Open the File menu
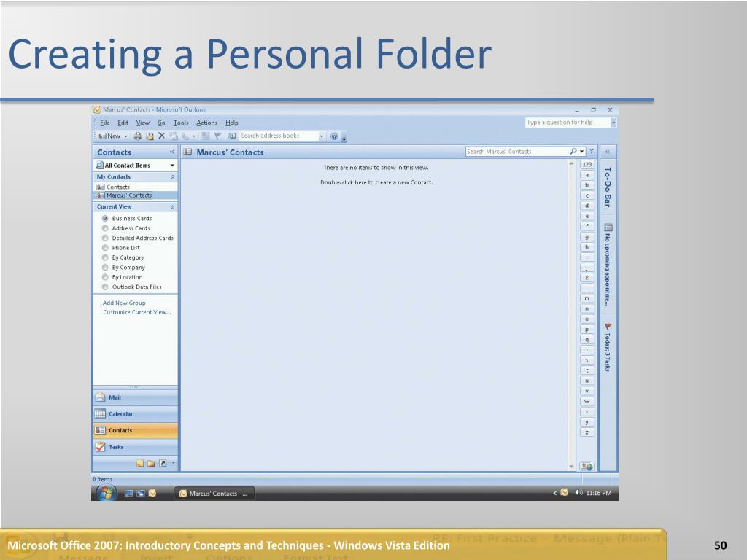 (105, 122)
